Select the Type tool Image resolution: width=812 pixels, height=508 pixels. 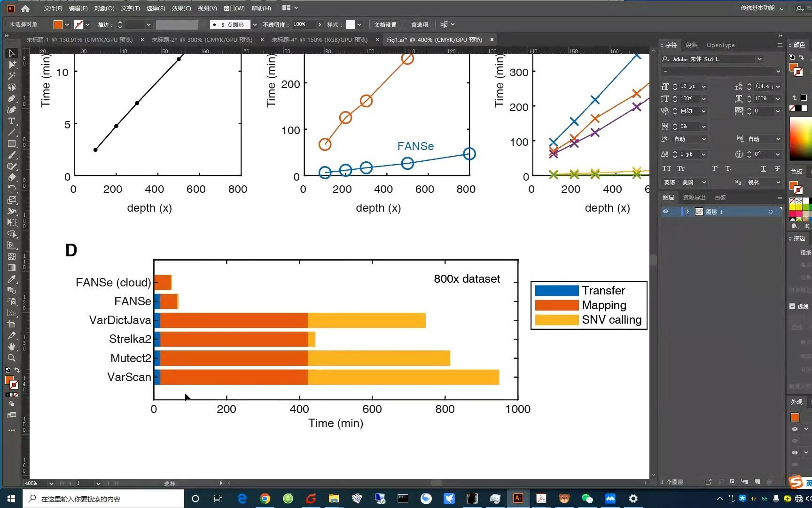[12, 121]
